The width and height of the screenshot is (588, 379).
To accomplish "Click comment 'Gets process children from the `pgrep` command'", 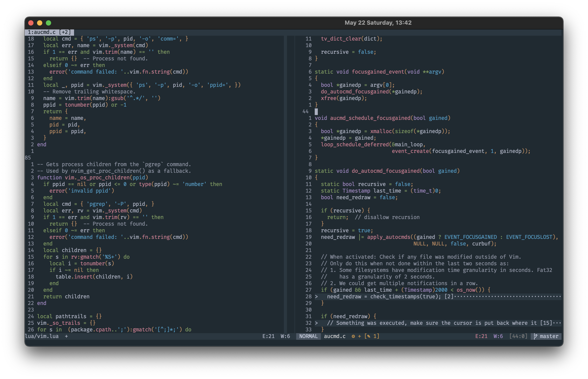I will tap(114, 164).
